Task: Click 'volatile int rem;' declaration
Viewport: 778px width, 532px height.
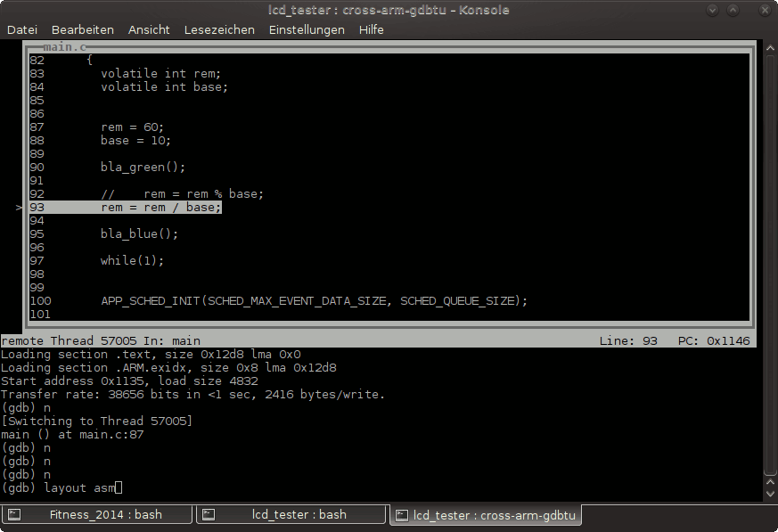Action: (160, 73)
